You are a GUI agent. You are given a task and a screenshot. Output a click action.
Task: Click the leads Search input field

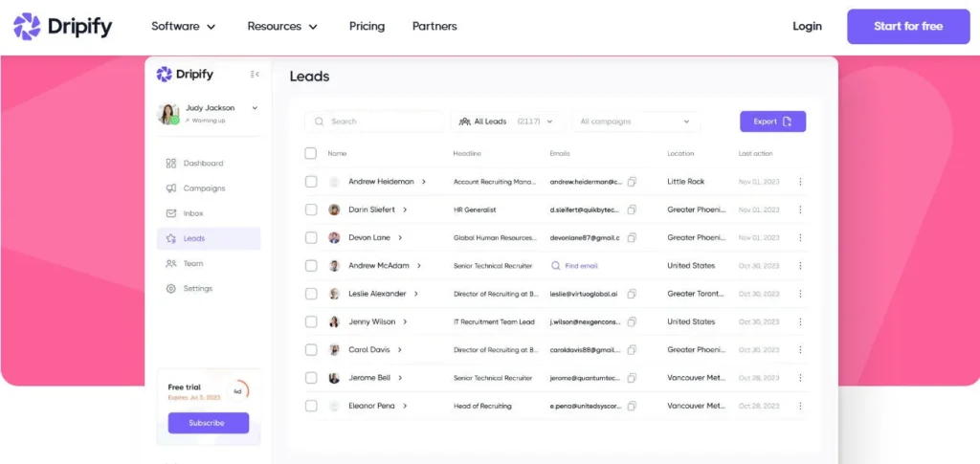click(x=374, y=122)
